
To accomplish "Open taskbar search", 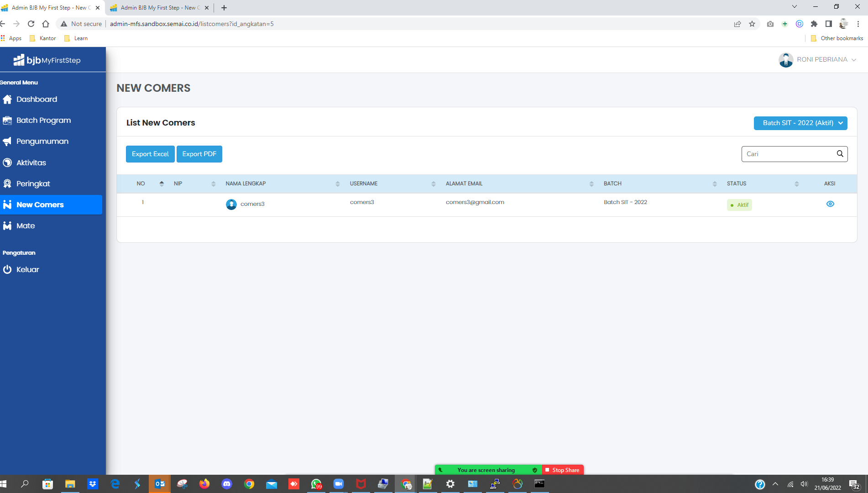I will (x=25, y=484).
